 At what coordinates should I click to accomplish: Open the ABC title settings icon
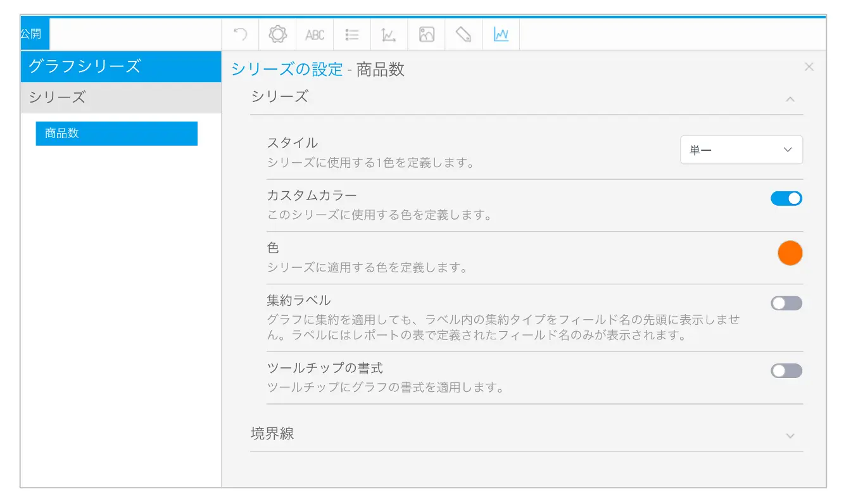[315, 35]
